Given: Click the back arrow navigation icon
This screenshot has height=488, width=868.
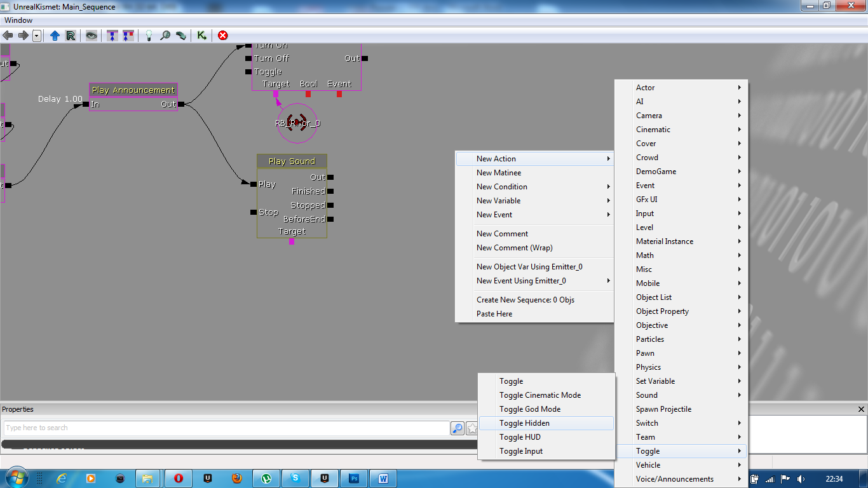Looking at the screenshot, I should click(x=8, y=36).
